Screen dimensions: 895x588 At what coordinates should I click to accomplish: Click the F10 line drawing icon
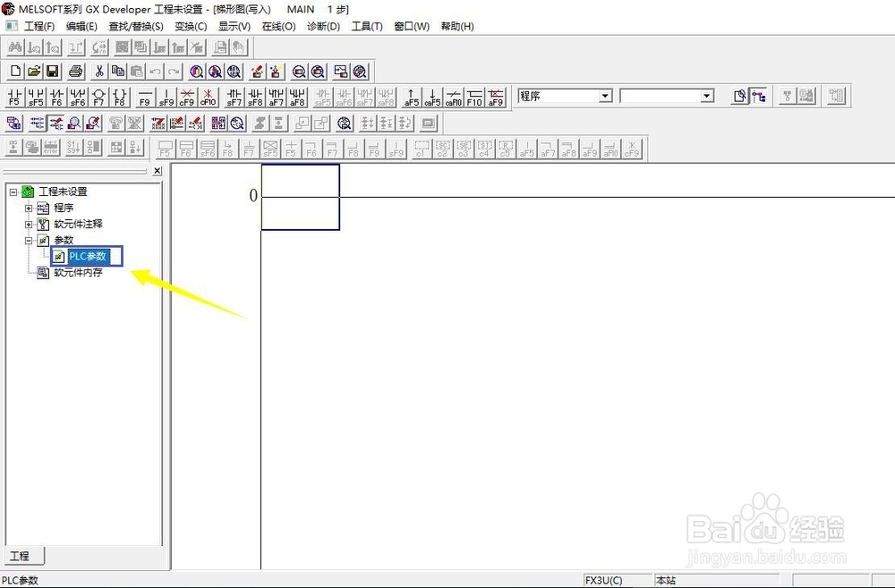pos(474,97)
